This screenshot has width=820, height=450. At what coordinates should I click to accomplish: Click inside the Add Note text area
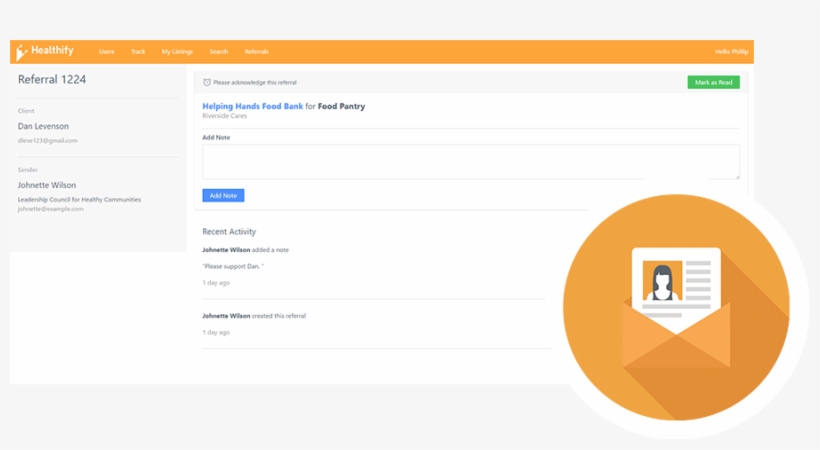click(x=470, y=162)
